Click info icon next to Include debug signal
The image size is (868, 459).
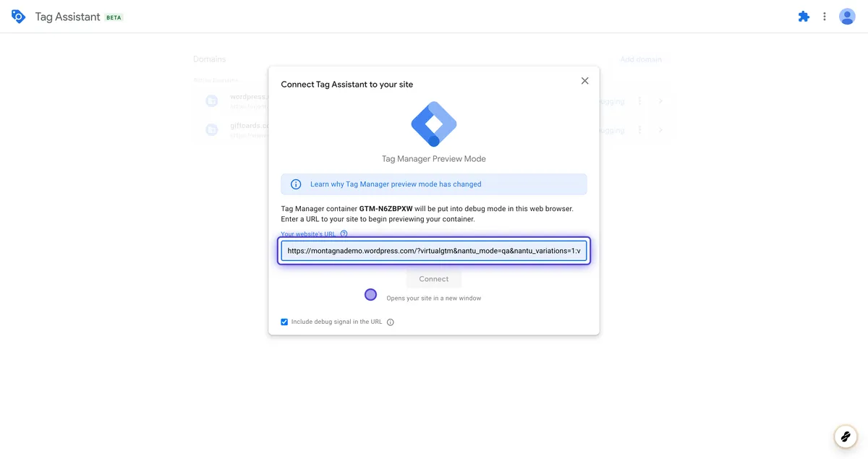tap(391, 322)
